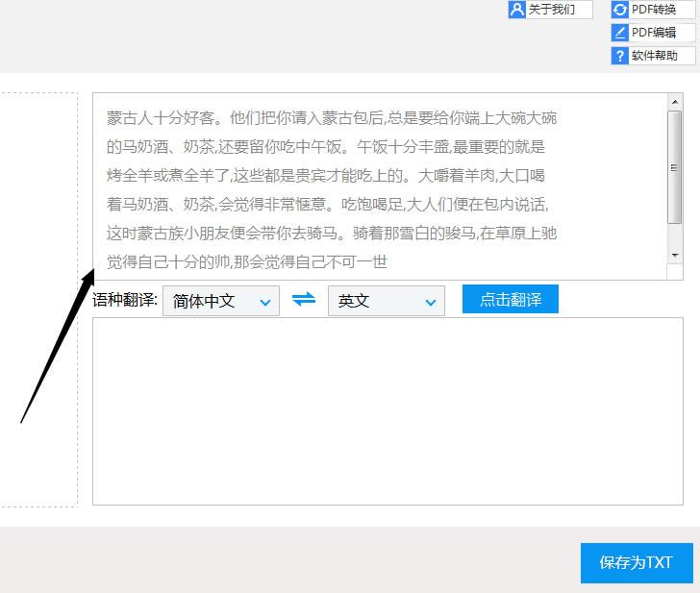
Task: Click the 软件帮助 question mark icon
Action: (x=619, y=56)
